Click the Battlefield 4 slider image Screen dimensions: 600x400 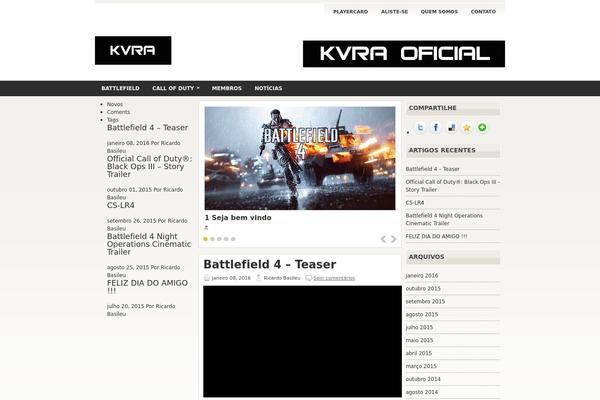click(x=300, y=158)
